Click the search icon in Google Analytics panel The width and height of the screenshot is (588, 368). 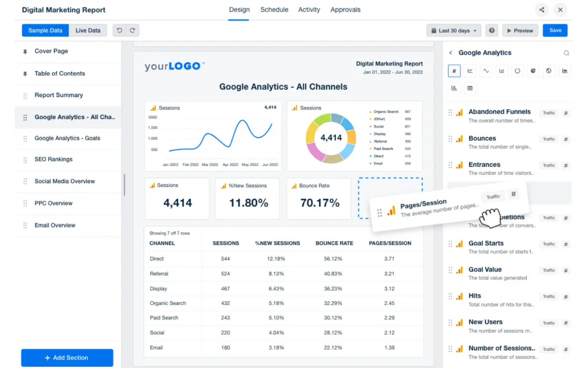click(x=567, y=53)
